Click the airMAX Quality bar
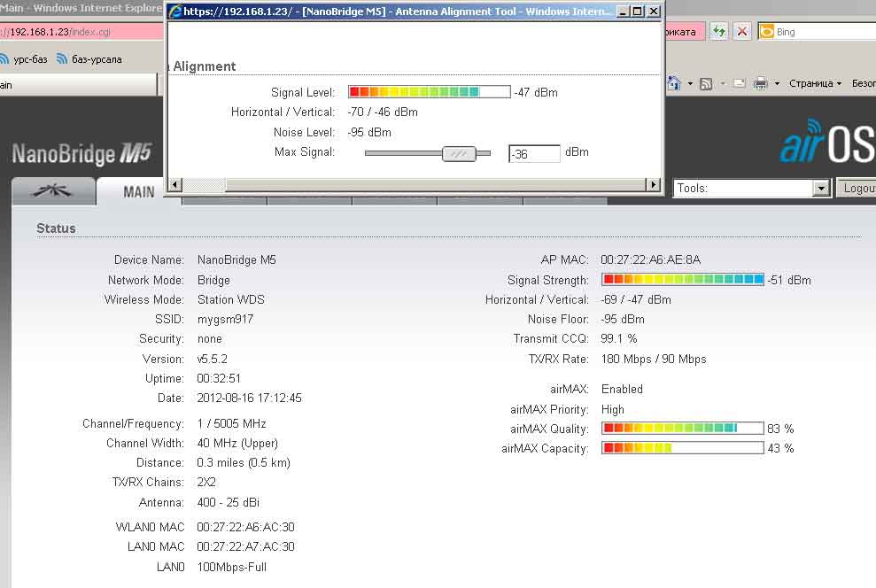 (x=683, y=429)
